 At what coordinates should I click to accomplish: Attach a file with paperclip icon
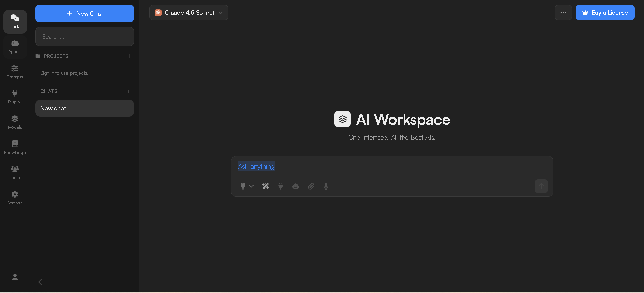pos(311,186)
